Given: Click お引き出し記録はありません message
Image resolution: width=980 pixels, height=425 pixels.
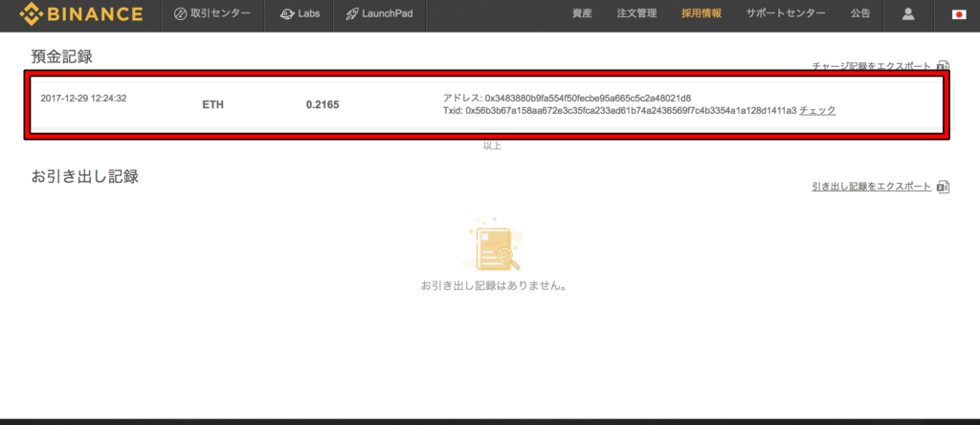Looking at the screenshot, I should (x=494, y=286).
